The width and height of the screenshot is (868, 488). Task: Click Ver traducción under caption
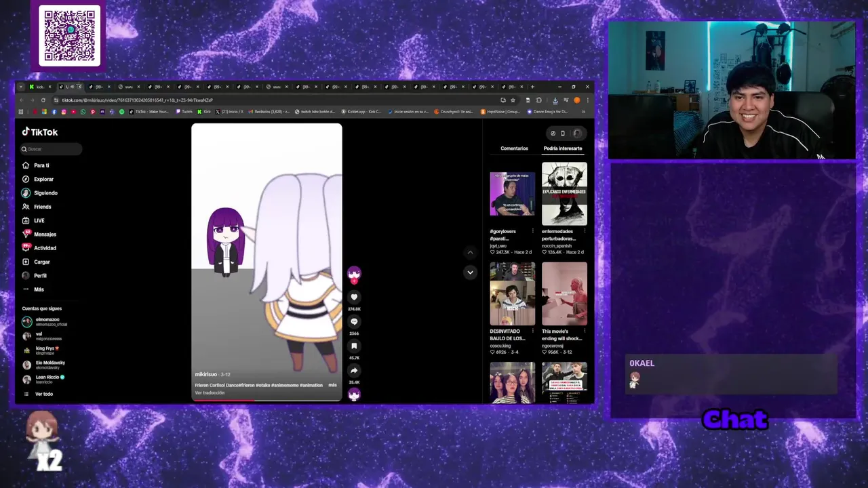[x=210, y=393]
